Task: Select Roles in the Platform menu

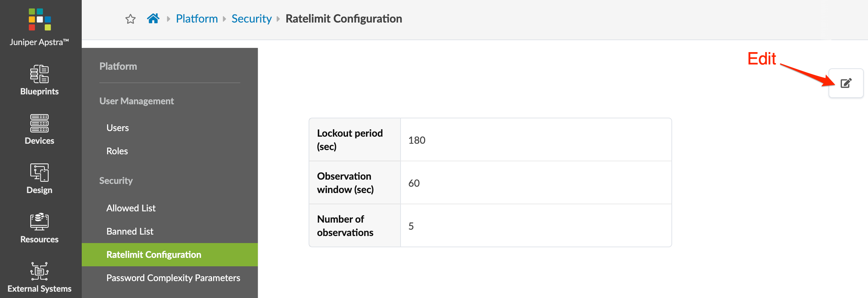Action: pyautogui.click(x=117, y=151)
